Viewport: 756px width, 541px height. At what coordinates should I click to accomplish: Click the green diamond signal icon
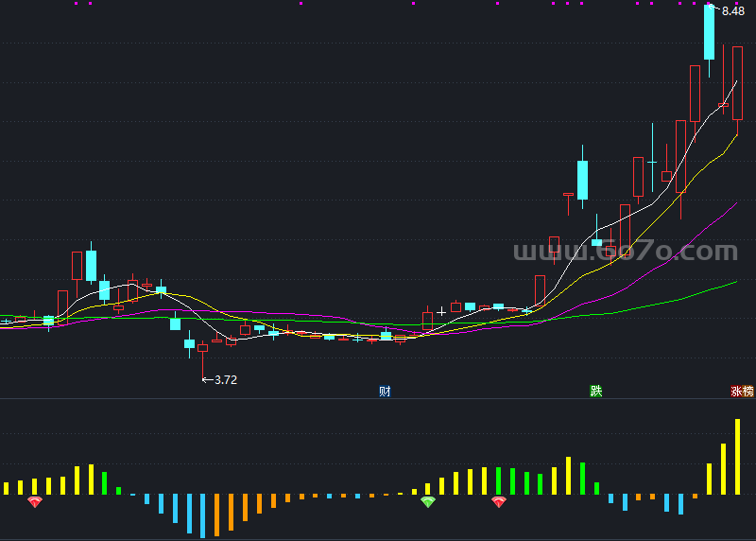click(x=428, y=502)
